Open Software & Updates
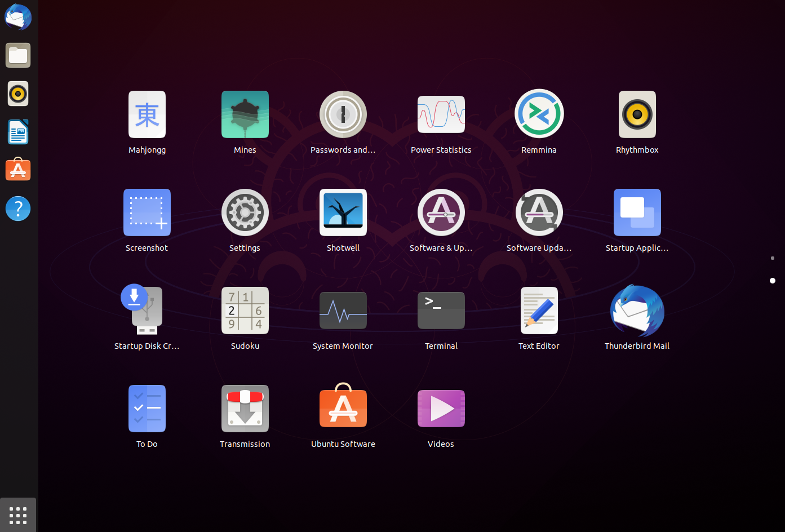 (441, 212)
